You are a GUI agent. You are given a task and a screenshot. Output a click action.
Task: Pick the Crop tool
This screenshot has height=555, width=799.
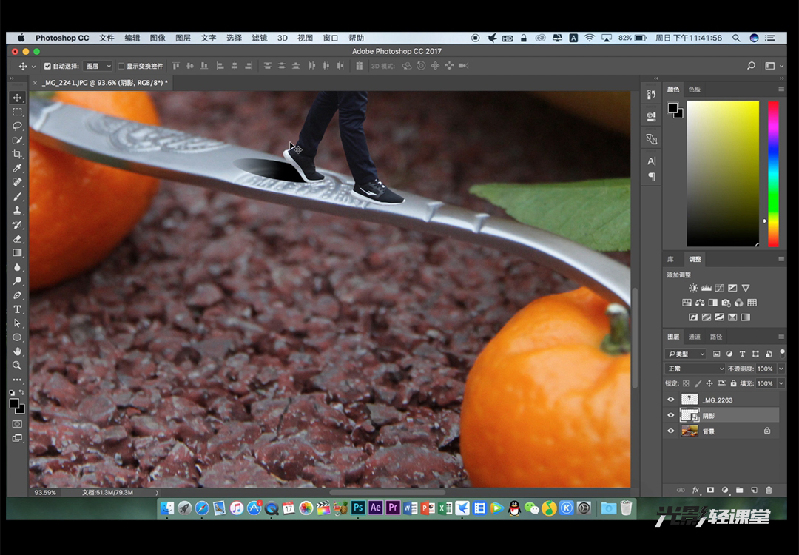pyautogui.click(x=17, y=154)
